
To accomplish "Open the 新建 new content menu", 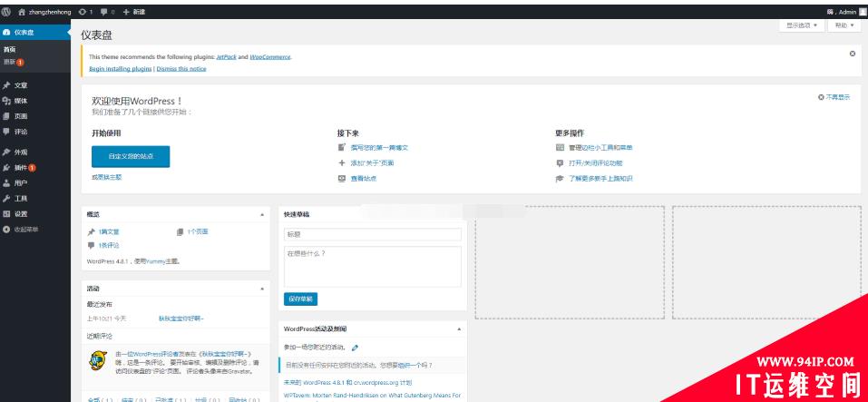I will click(134, 12).
